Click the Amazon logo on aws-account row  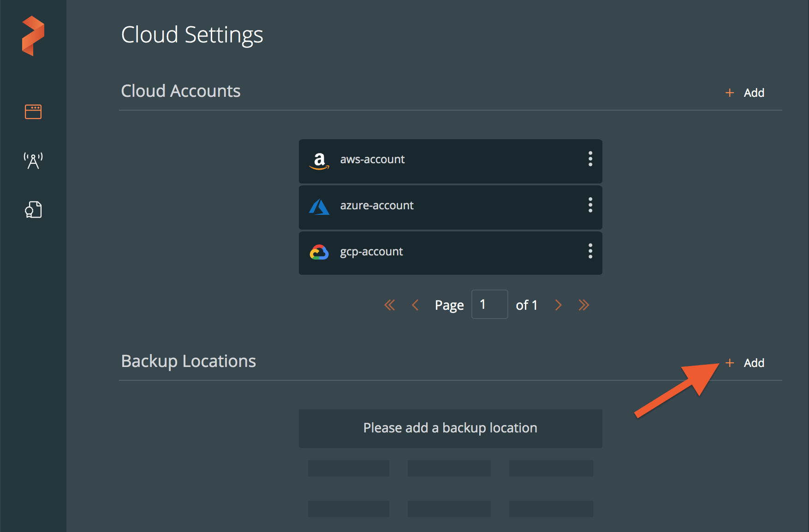point(319,161)
